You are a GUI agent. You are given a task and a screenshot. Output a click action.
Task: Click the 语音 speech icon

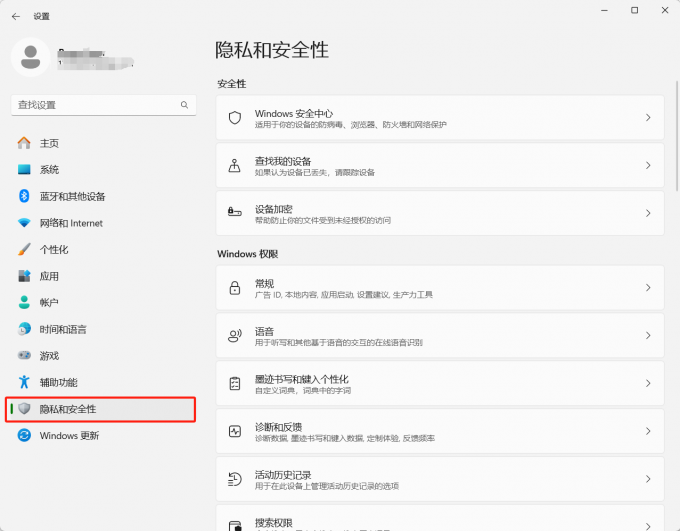235,335
